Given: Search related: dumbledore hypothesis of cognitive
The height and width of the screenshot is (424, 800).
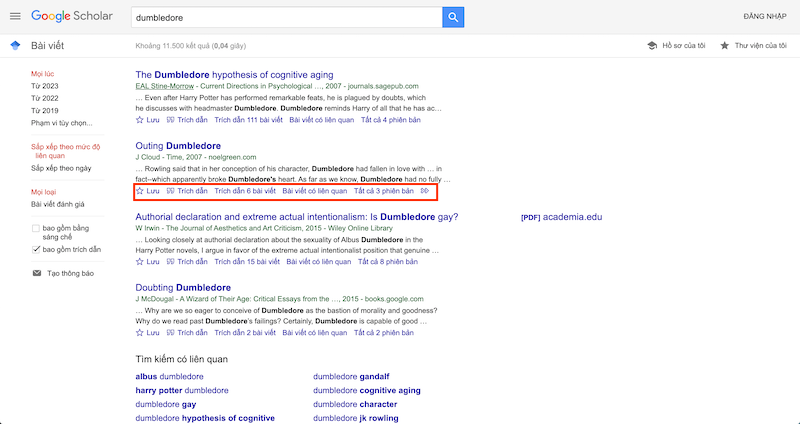Looking at the screenshot, I should pyautogui.click(x=205, y=418).
